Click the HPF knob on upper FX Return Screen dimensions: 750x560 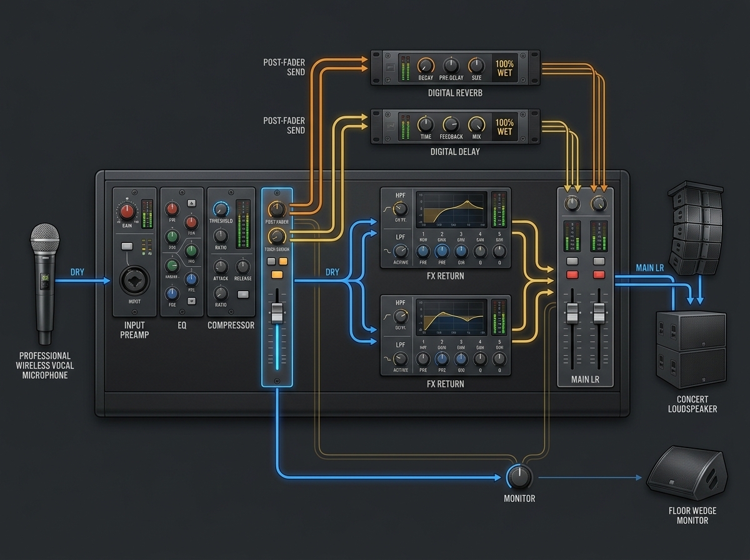[x=400, y=209]
